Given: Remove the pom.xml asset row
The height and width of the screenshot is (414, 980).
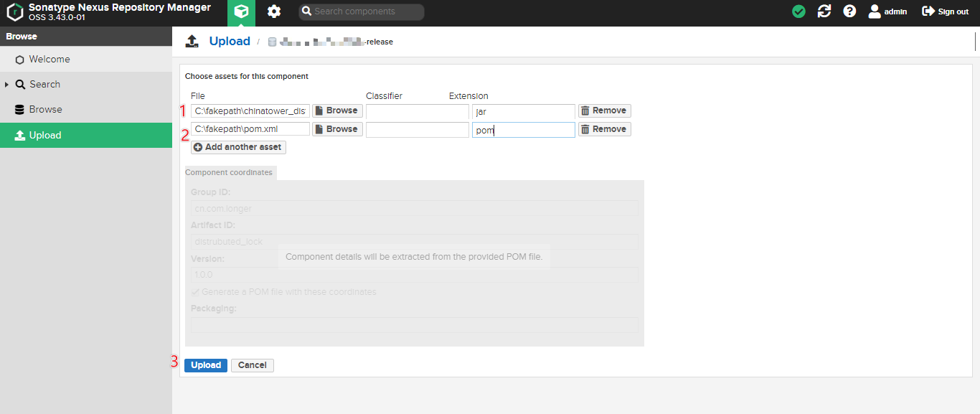Looking at the screenshot, I should [604, 129].
